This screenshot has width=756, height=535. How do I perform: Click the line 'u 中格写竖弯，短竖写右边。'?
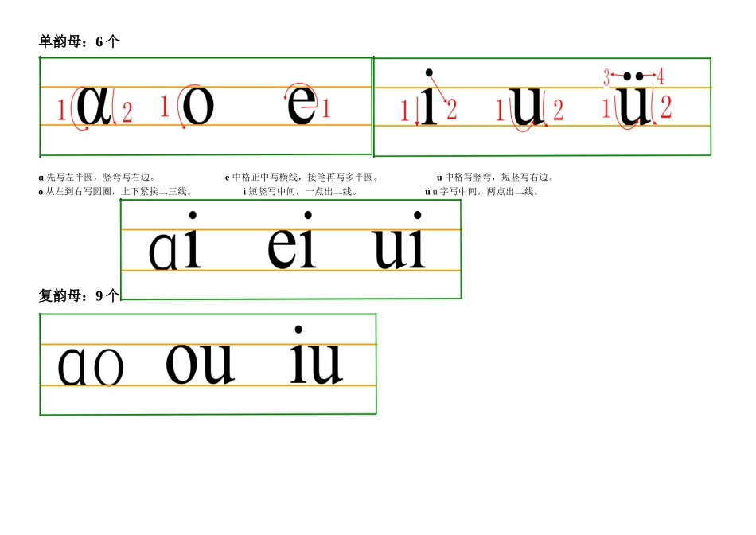tap(495, 177)
